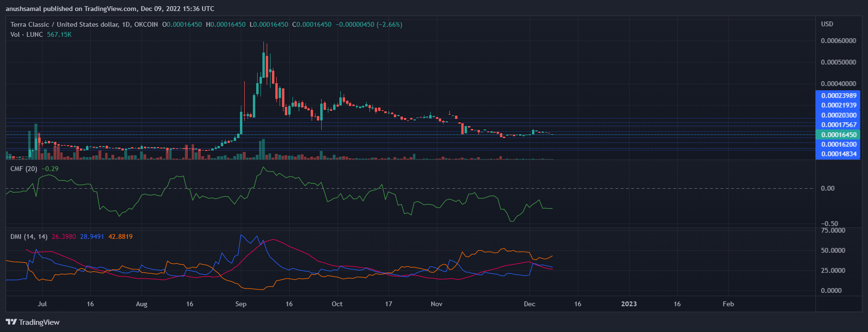Click the 0.00014834 price level label

click(x=838, y=154)
